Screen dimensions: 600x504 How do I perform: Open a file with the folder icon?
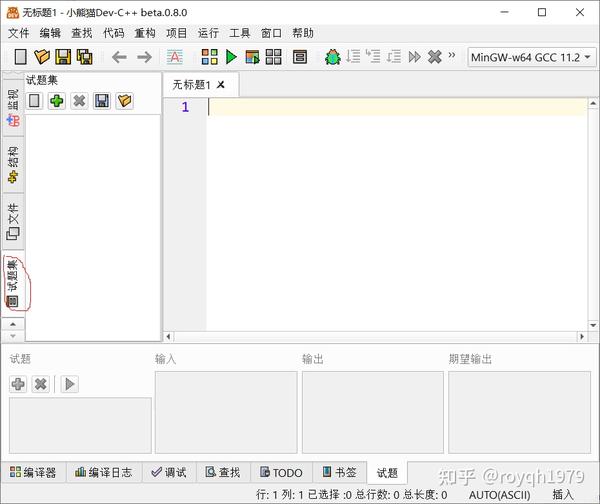[x=42, y=57]
